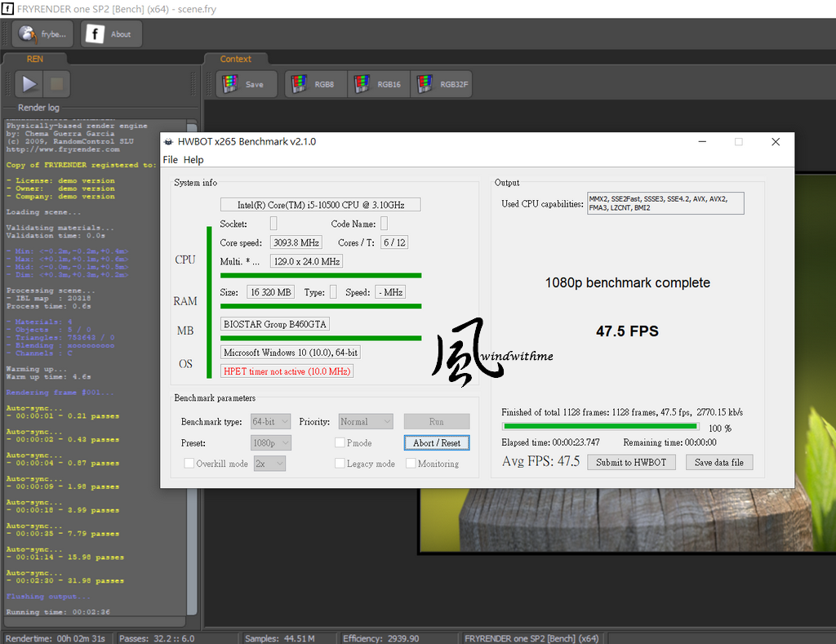The image size is (836, 644).
Task: Click the Rendertime status bar entry
Action: (56, 638)
